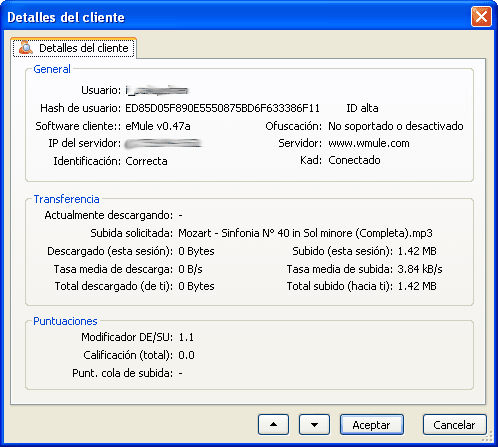Click the Puntuaciones group header
498x447 pixels.
pos(65,321)
